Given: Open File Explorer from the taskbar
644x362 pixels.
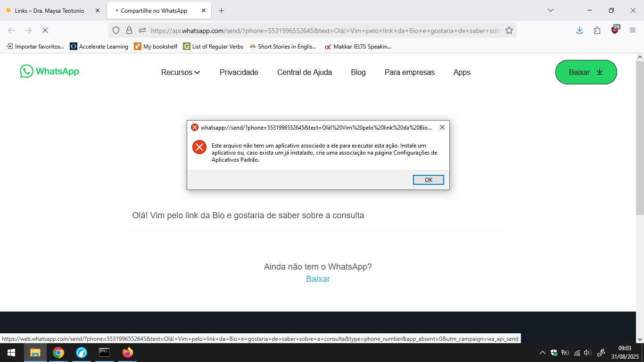Looking at the screenshot, I should 35,353.
